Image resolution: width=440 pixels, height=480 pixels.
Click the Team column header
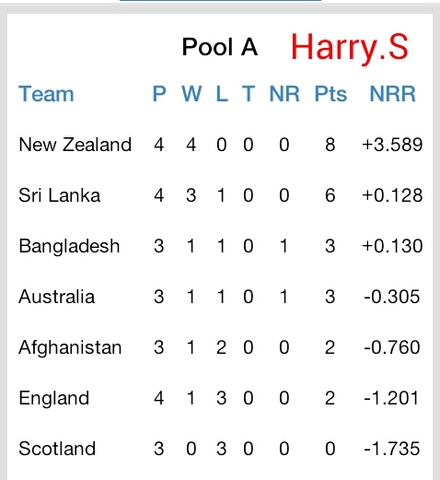pos(46,94)
